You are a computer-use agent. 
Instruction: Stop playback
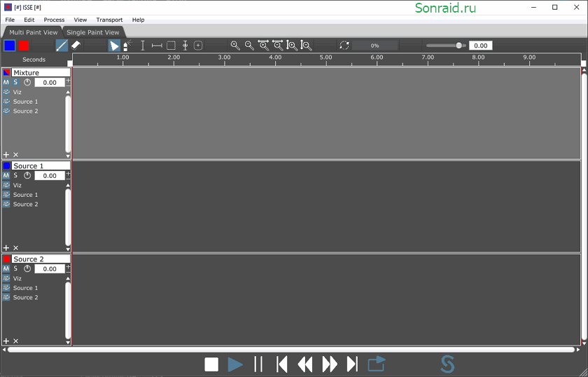[211, 364]
